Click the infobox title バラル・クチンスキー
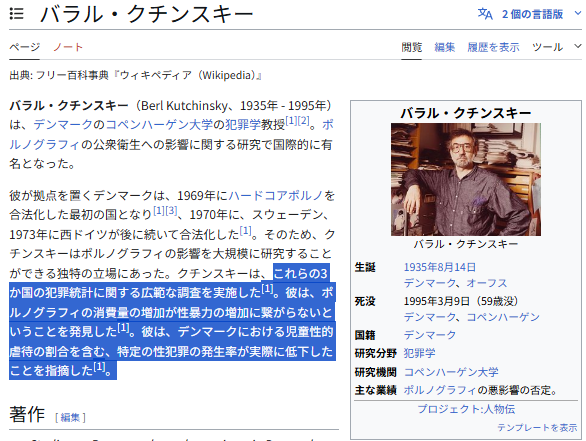 (466, 113)
